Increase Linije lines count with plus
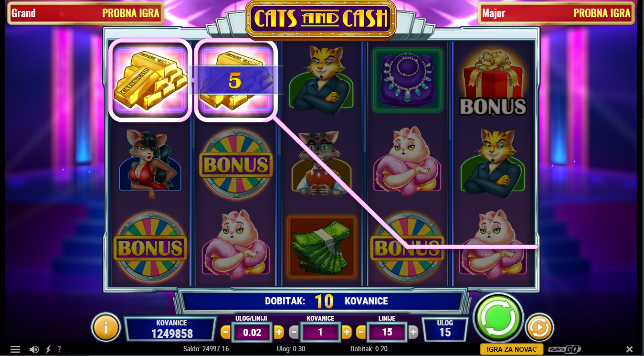The image size is (644, 356). [413, 332]
